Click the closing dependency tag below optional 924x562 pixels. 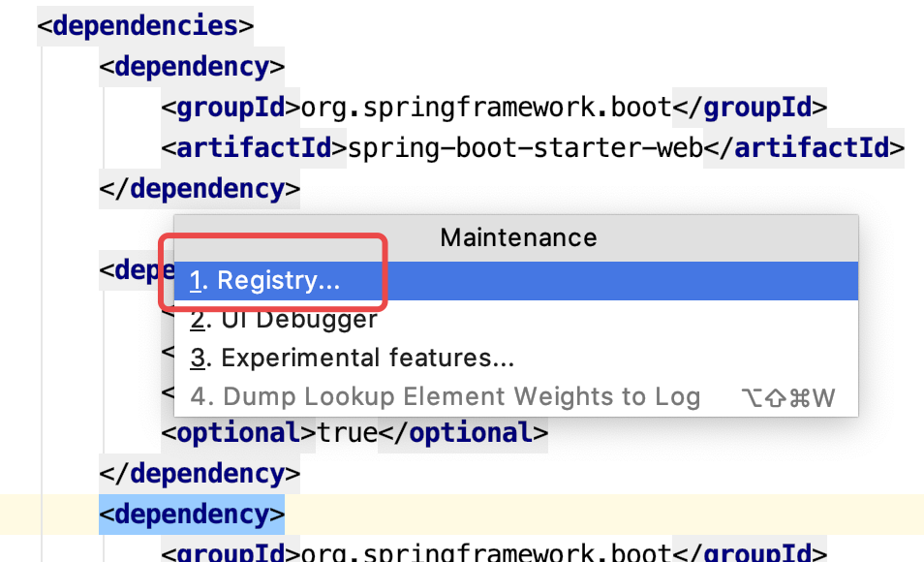(x=200, y=474)
